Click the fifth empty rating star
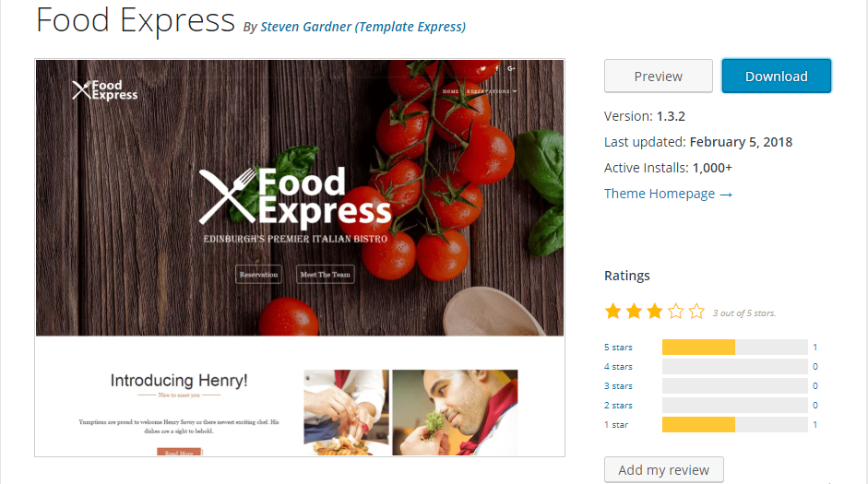The width and height of the screenshot is (868, 484). click(x=696, y=312)
